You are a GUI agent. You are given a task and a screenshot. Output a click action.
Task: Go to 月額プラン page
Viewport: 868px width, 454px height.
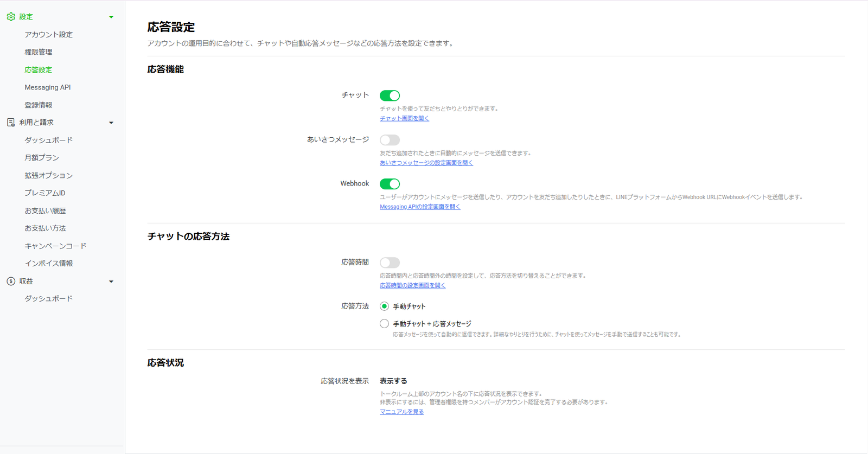pyautogui.click(x=42, y=158)
